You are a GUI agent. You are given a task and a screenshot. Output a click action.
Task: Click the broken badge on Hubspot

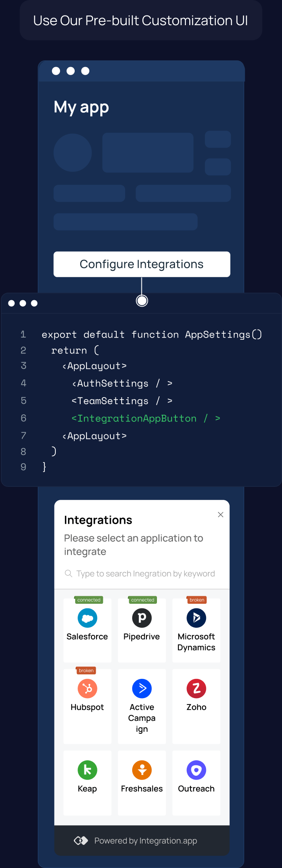[86, 670]
